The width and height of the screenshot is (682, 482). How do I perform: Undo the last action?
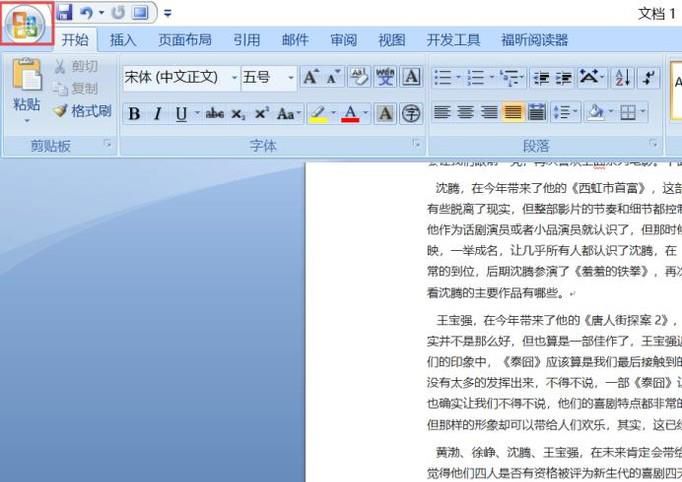coord(86,13)
